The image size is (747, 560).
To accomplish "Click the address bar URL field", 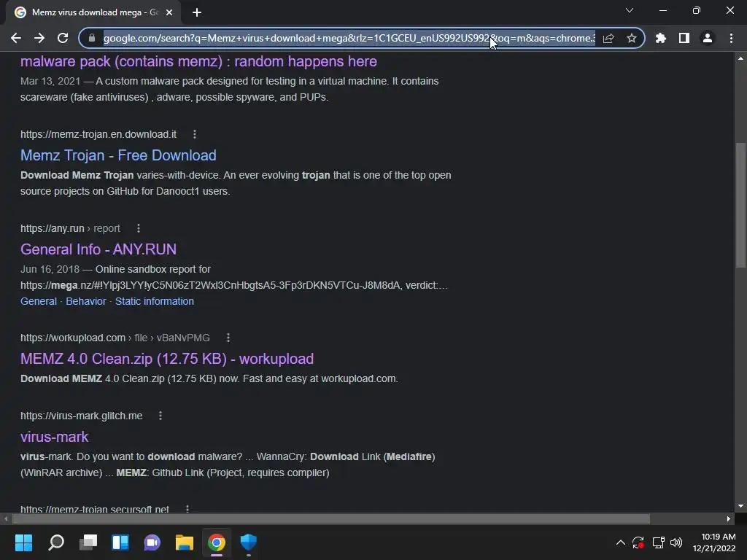I will pos(349,38).
